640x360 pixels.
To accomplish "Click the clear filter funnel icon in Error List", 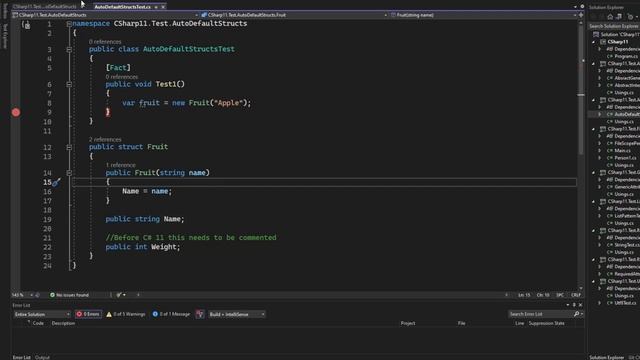I will pyautogui.click(x=200, y=314).
